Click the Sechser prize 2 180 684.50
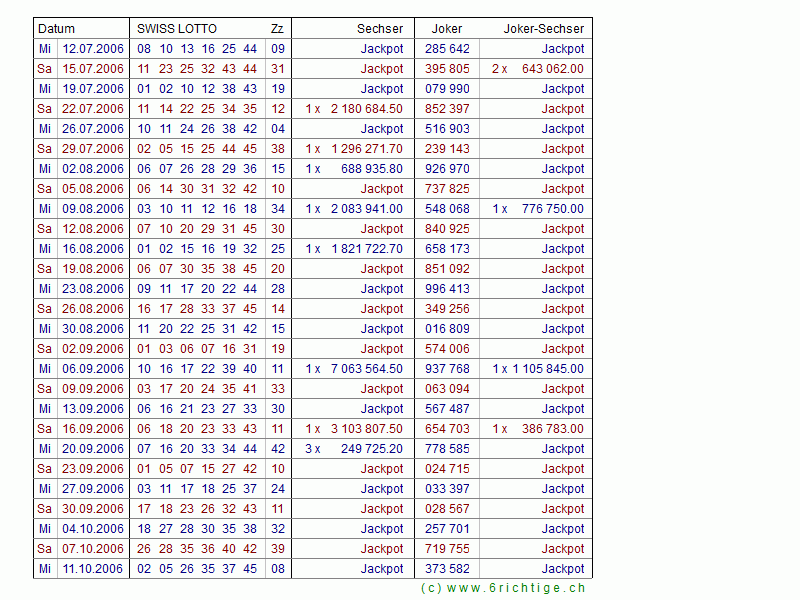Viewport: 800px width, 600px height. pos(366,109)
